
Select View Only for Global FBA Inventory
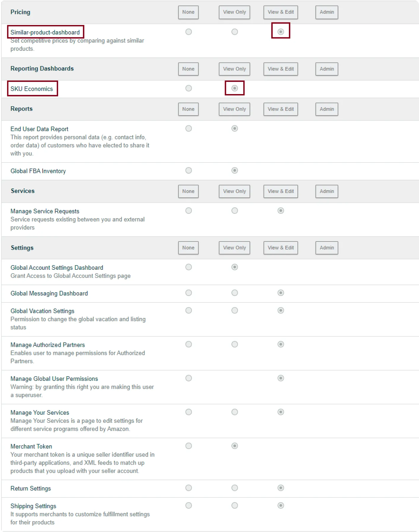[x=235, y=170]
